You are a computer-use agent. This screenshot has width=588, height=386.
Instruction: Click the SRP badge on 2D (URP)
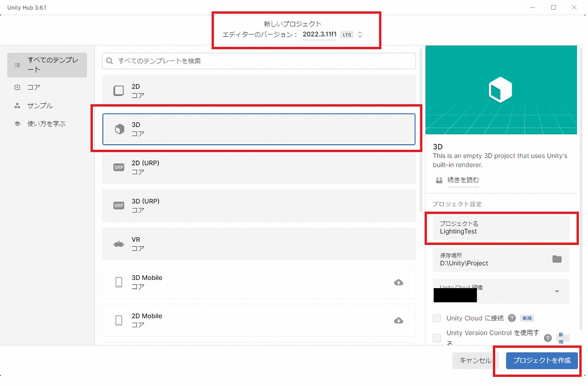119,167
